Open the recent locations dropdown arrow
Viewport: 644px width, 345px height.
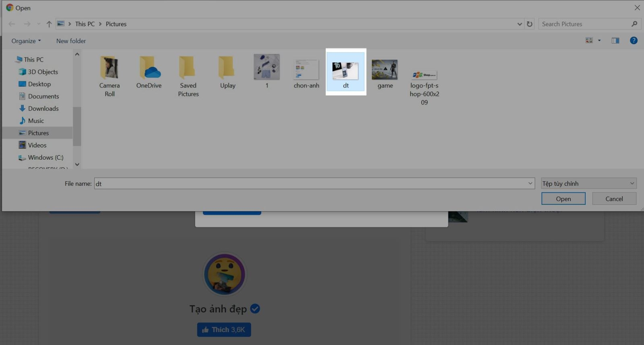tap(39, 24)
